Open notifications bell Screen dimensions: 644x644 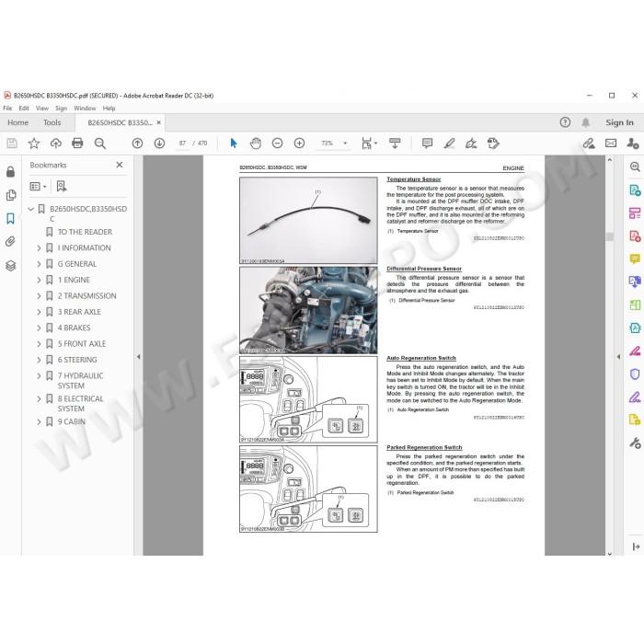(586, 122)
